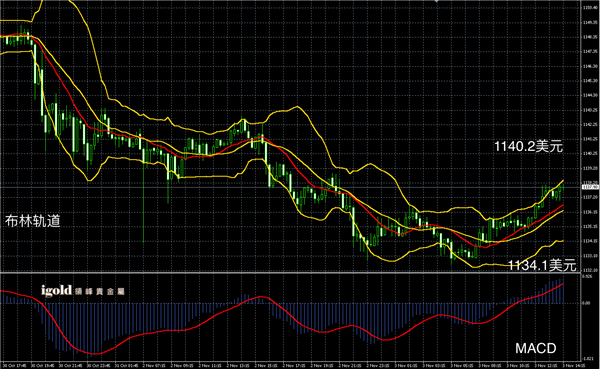Select the 布林轨道 annotation text
Image resolution: width=600 pixels, height=369 pixels.
[x=33, y=221]
